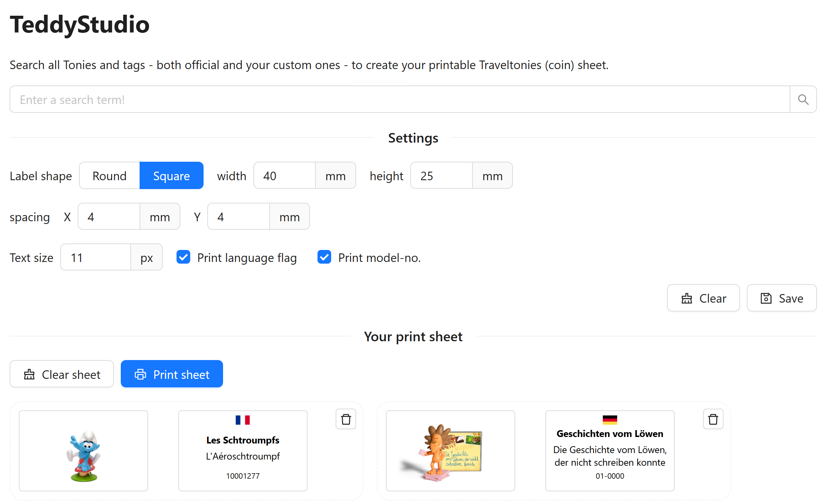Clear the print sheet
The width and height of the screenshot is (831, 504).
point(62,374)
